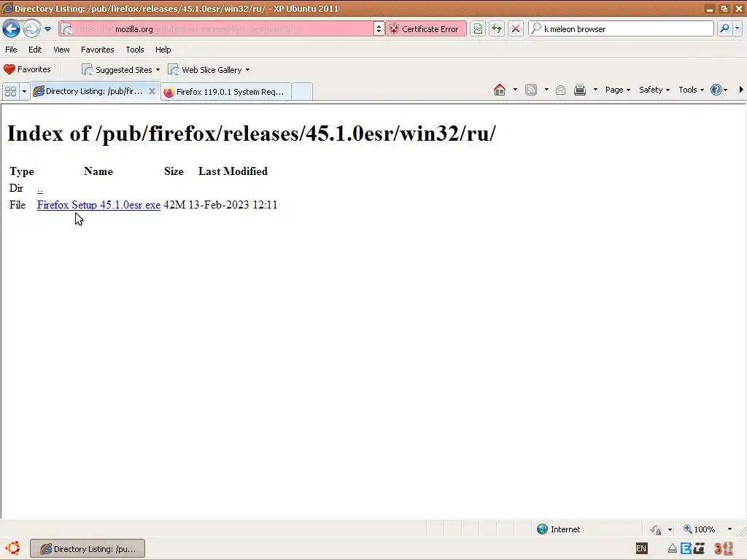Open the Tools command bar menu
The height and width of the screenshot is (560, 747).
pos(692,90)
